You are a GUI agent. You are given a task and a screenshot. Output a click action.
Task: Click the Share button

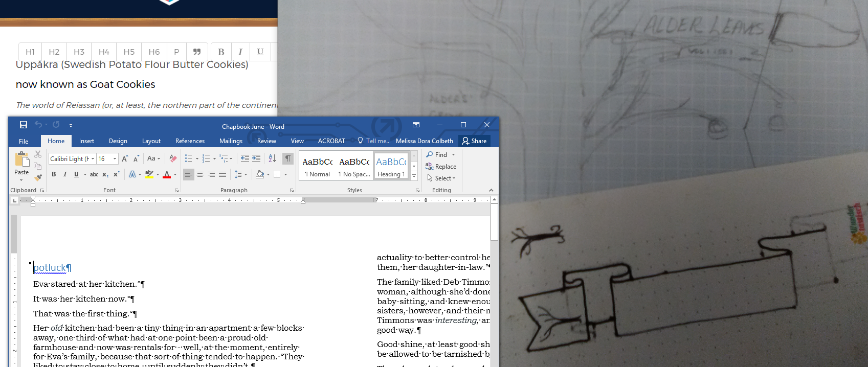point(474,141)
